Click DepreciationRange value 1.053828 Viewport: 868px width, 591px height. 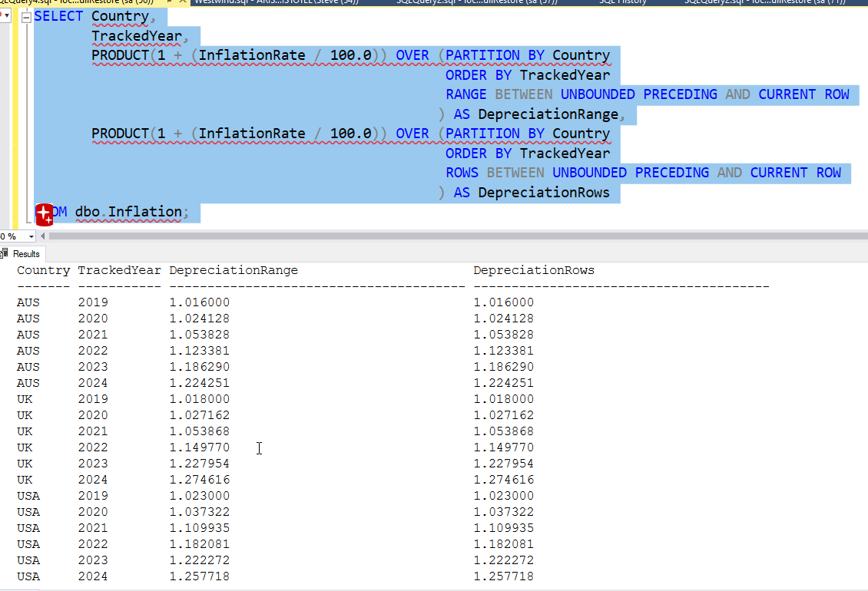click(199, 335)
